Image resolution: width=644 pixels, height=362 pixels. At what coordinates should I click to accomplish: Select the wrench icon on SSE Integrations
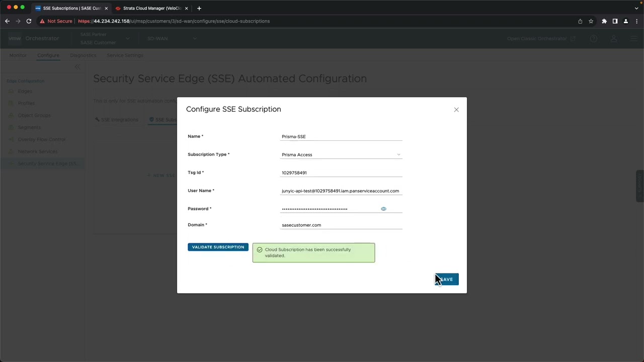point(97,120)
